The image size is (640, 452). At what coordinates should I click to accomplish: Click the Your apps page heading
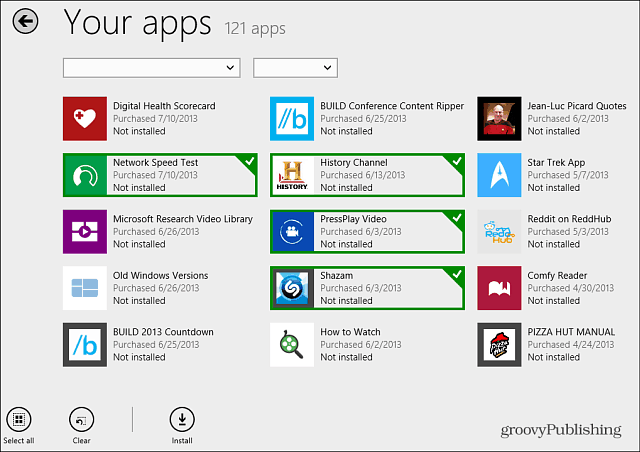(x=138, y=24)
